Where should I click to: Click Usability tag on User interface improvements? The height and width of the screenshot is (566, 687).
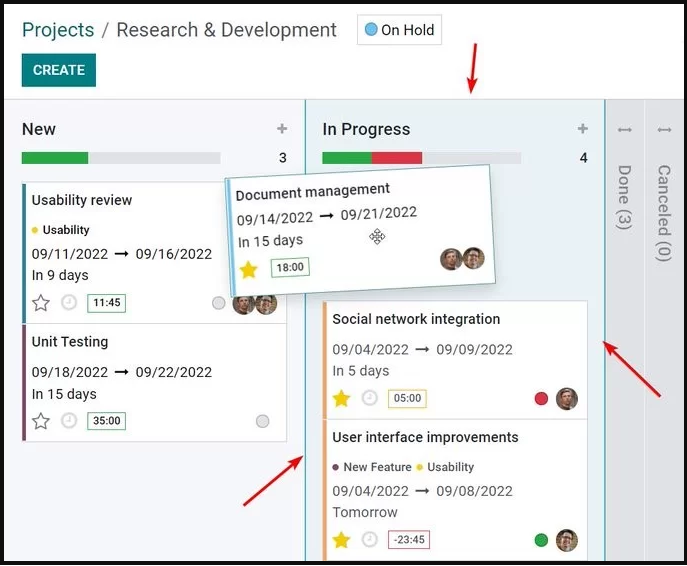point(450,467)
